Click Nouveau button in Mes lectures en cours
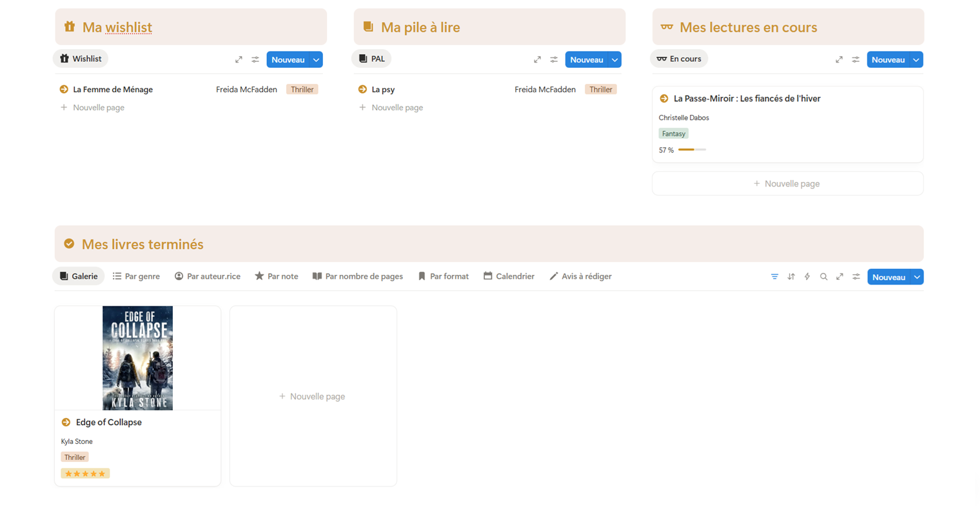Screen dimensions: 980x509 (888, 59)
